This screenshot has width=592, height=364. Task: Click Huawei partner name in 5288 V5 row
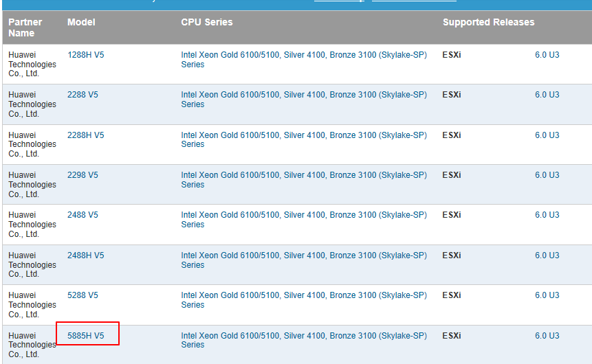click(32, 305)
